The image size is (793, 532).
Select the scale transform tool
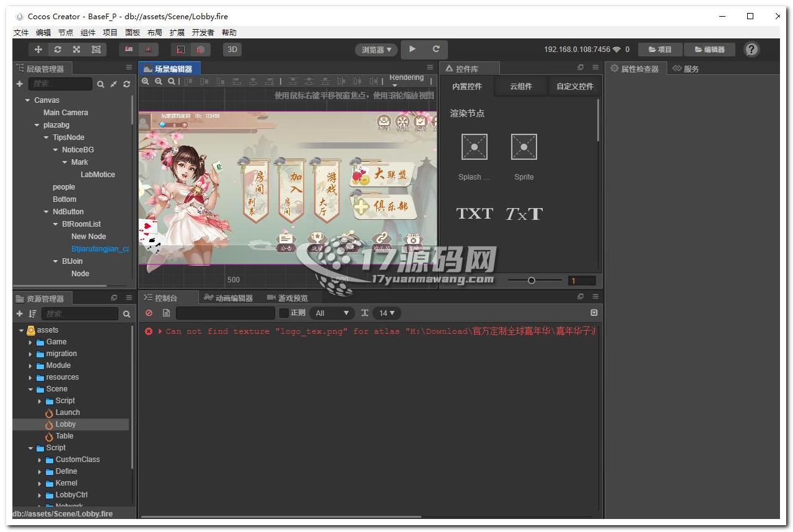[77, 50]
